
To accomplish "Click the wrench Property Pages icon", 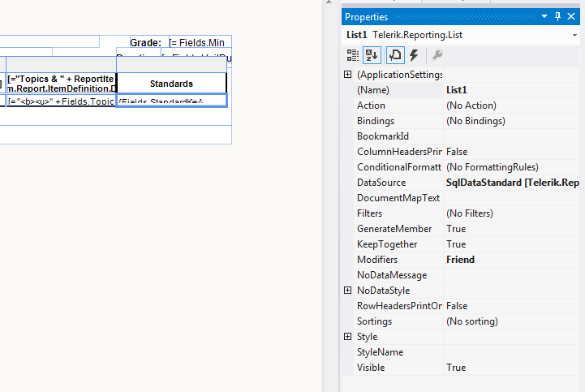I will coord(437,55).
